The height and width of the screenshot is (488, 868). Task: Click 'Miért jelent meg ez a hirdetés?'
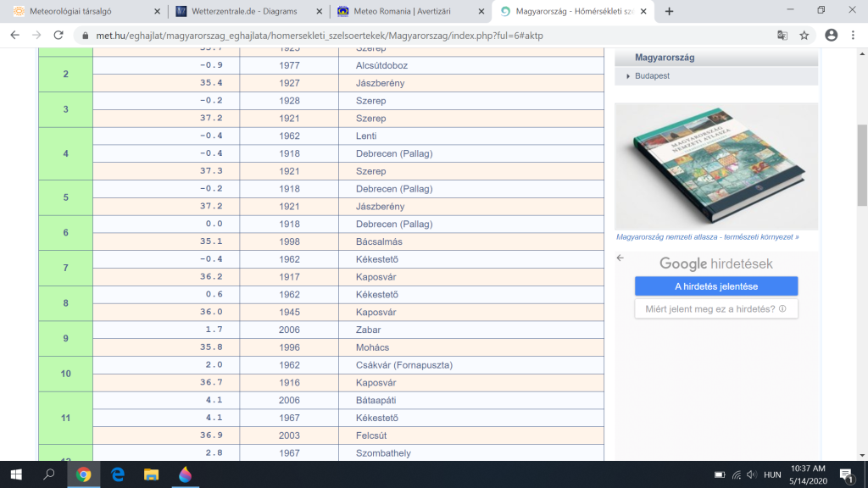[715, 308]
